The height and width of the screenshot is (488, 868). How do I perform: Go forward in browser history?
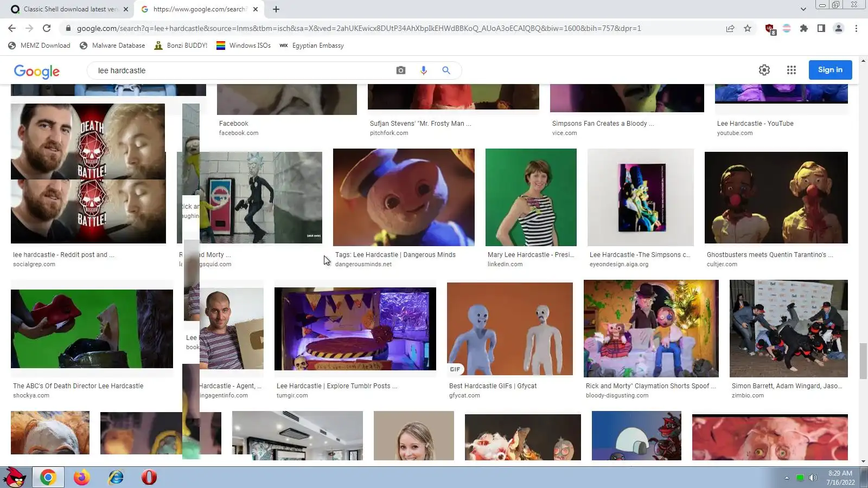click(x=29, y=28)
